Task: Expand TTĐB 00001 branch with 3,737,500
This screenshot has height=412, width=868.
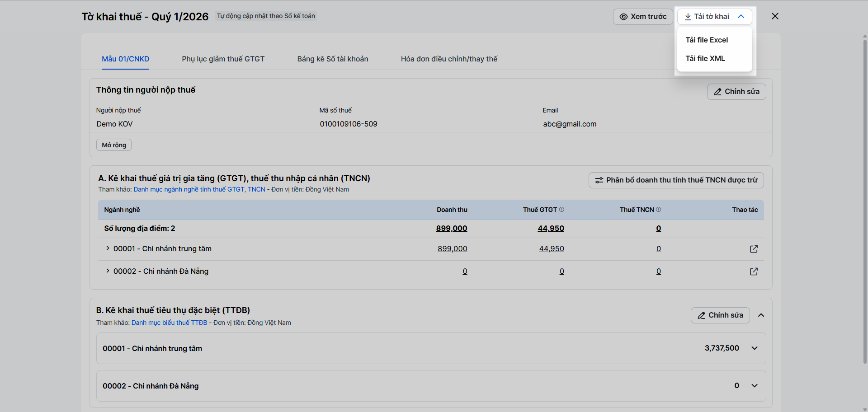Action: 755,348
